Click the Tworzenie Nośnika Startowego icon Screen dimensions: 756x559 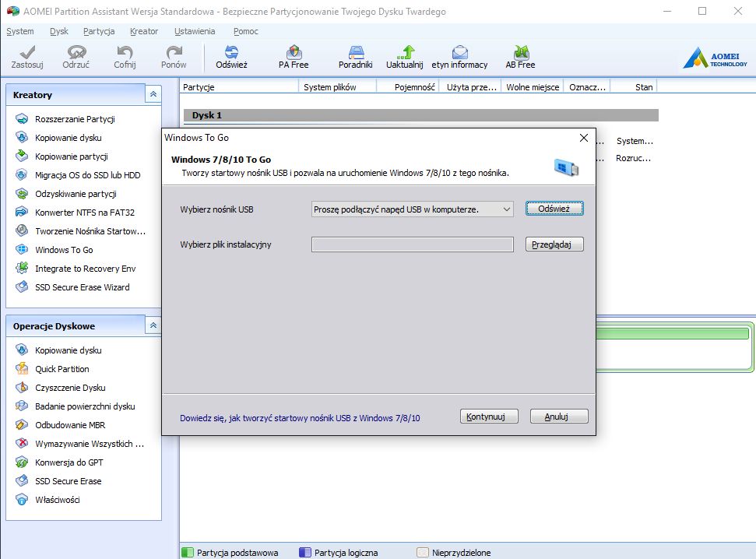click(x=22, y=230)
